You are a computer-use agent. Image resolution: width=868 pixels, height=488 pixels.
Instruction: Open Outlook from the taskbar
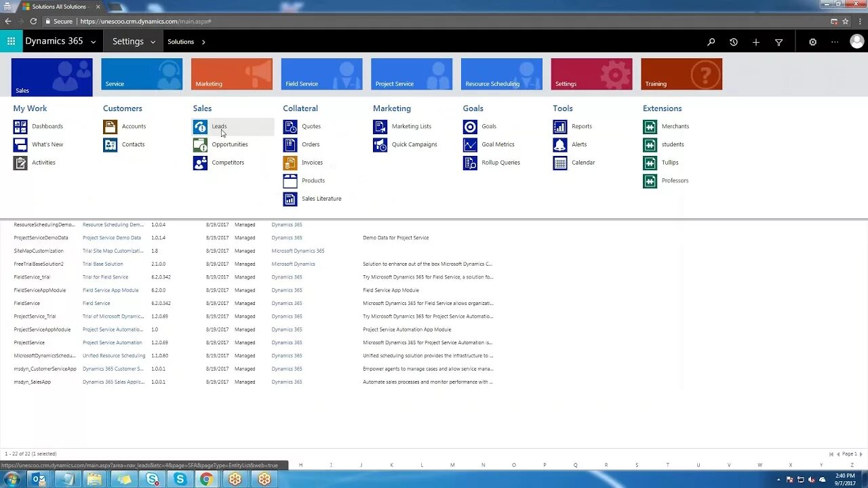click(39, 479)
